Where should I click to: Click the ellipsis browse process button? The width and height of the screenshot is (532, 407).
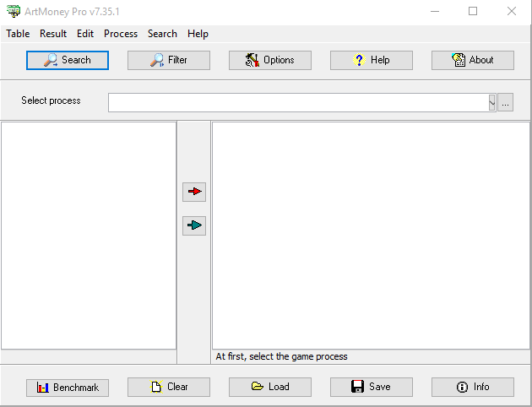click(x=505, y=102)
